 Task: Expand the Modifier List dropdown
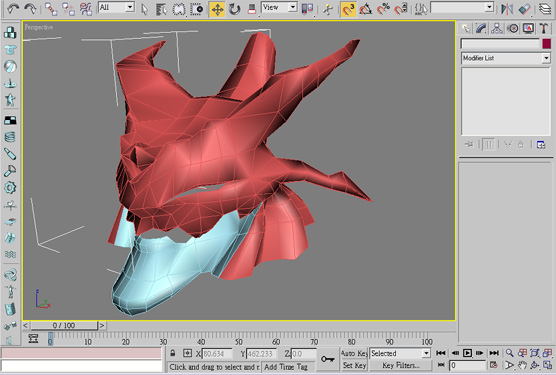pyautogui.click(x=506, y=58)
